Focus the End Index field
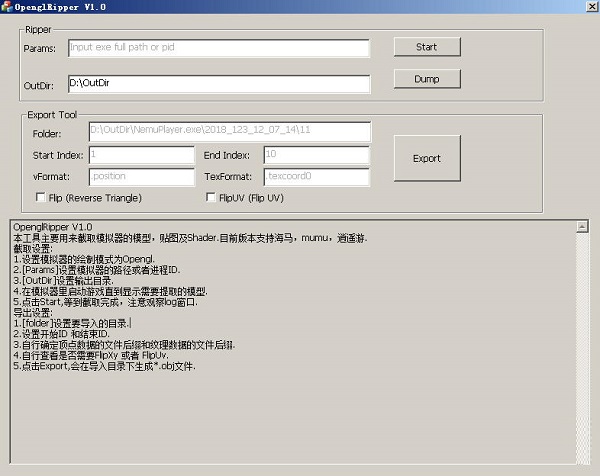Screen dimensions: 600x476 316,155
